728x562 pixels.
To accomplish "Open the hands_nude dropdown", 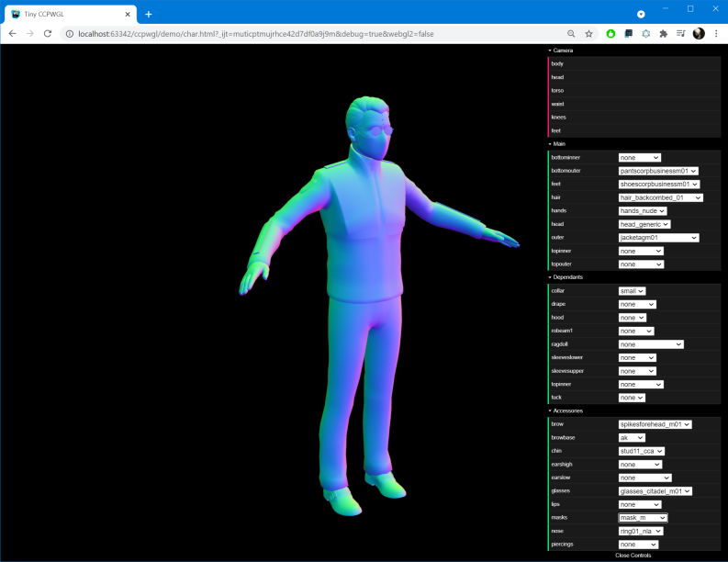I will pyautogui.click(x=643, y=211).
